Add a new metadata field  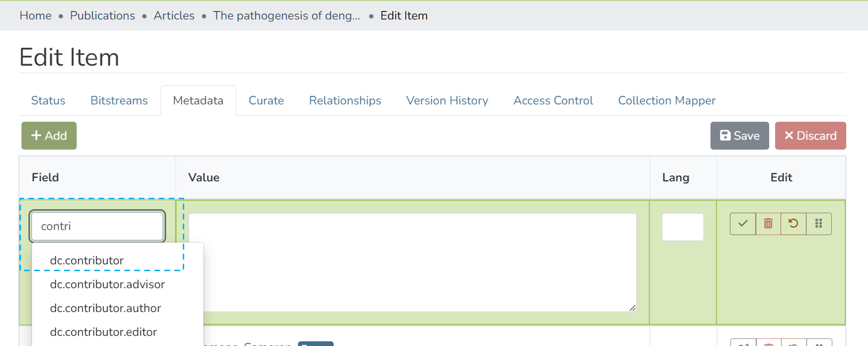coord(49,136)
